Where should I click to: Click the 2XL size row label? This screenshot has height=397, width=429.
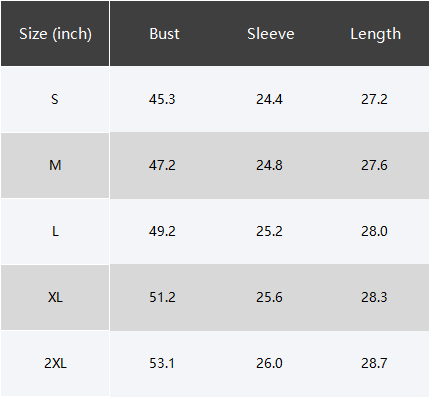[x=55, y=363]
